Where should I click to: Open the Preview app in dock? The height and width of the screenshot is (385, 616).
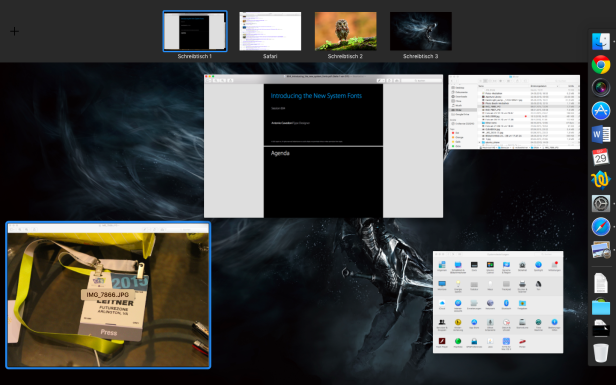pyautogui.click(x=601, y=250)
